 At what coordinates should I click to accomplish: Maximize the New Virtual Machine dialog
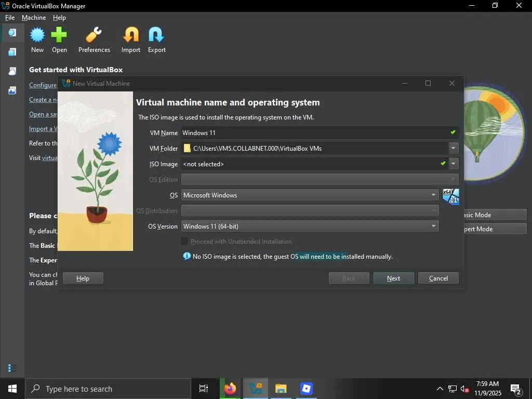(428, 83)
